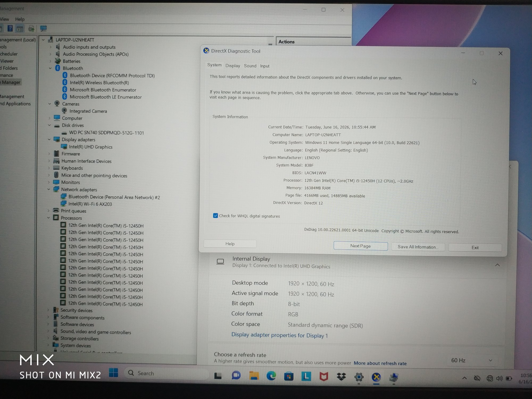Viewport: 532px width, 399px height.
Task: Select the Intel(R) Wi-Fi 6 AX203 adapter
Action: (90, 204)
